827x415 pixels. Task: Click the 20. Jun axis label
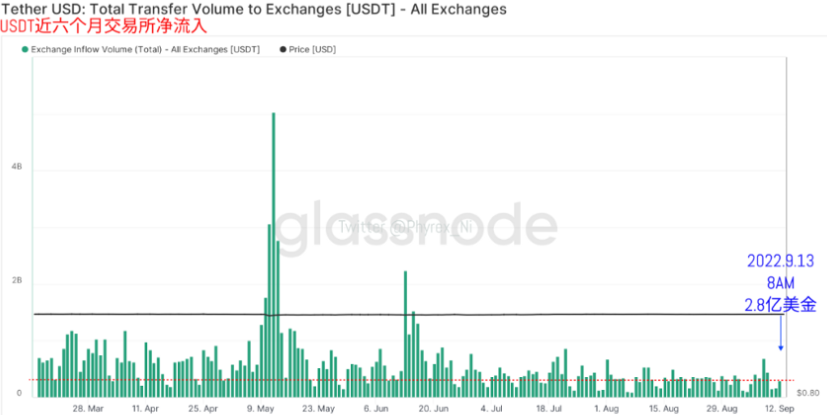pos(433,409)
